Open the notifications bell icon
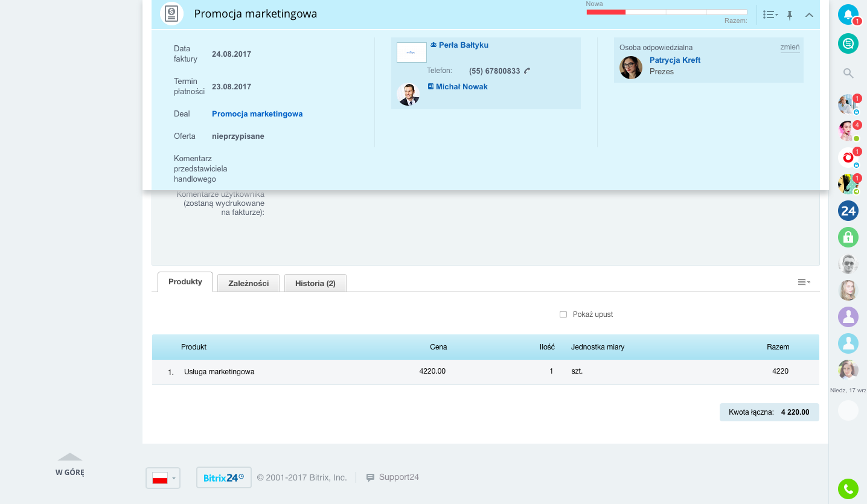Screen dimensions: 867x504 point(848,14)
